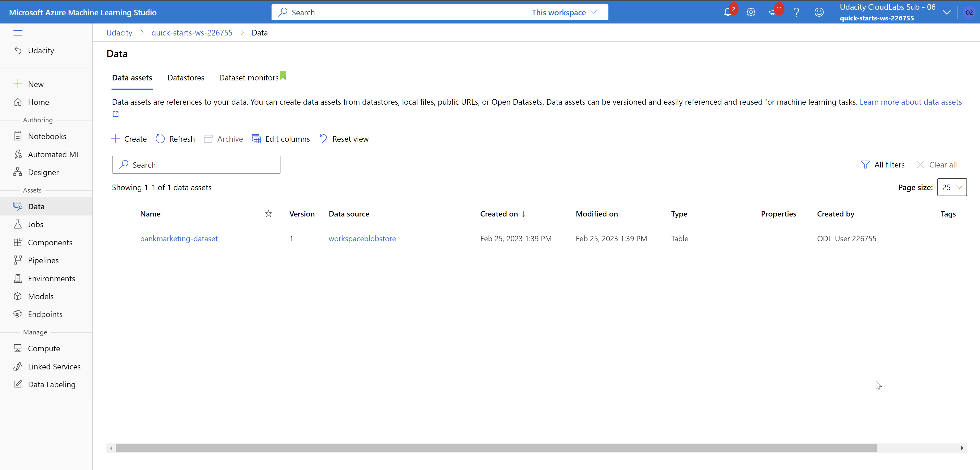
Task: Open the settings gear
Action: (x=751, y=12)
